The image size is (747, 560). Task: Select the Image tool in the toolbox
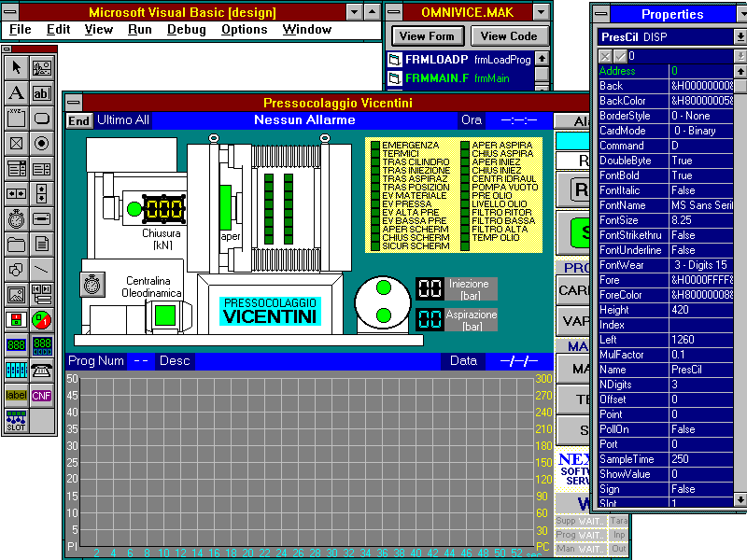pos(16,295)
